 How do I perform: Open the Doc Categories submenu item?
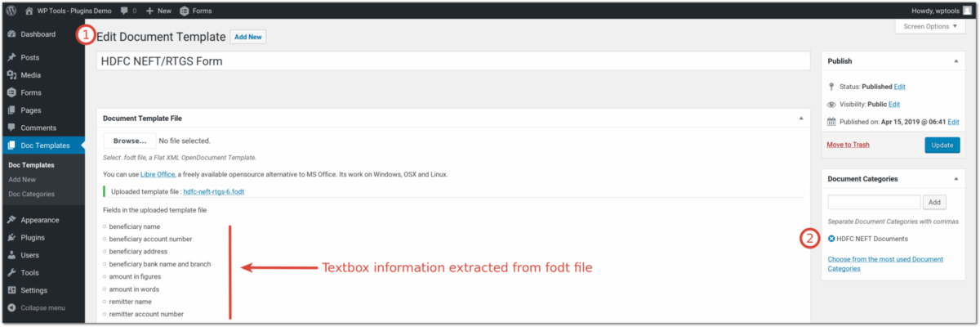[x=31, y=194]
